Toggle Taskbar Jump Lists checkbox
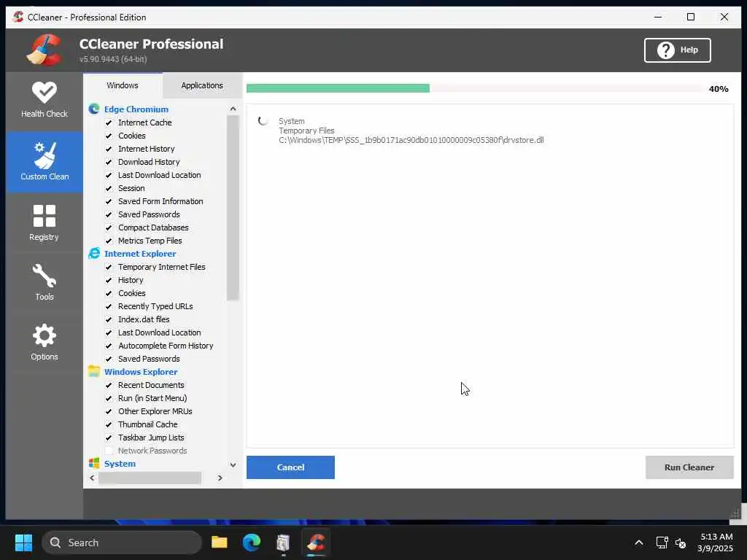This screenshot has width=747, height=560. (109, 437)
